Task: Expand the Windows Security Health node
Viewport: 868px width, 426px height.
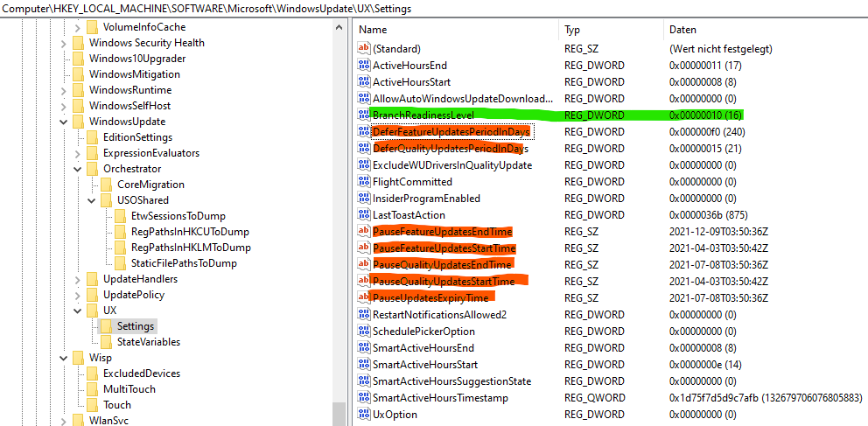Action: click(63, 43)
